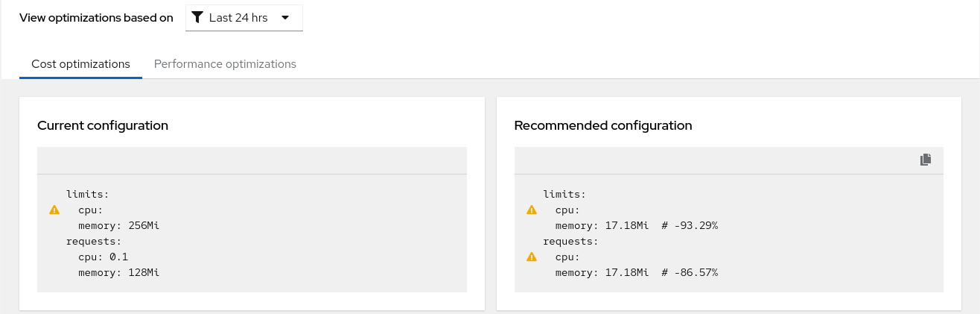The width and height of the screenshot is (980, 314).
Task: Click the View optimizations based on label
Action: (96, 18)
